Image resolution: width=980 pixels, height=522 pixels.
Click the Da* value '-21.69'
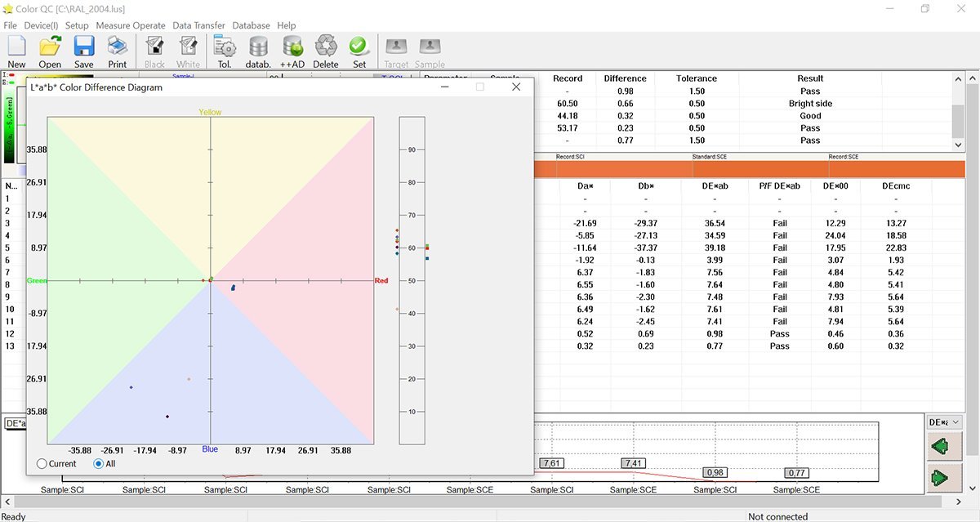coord(585,223)
